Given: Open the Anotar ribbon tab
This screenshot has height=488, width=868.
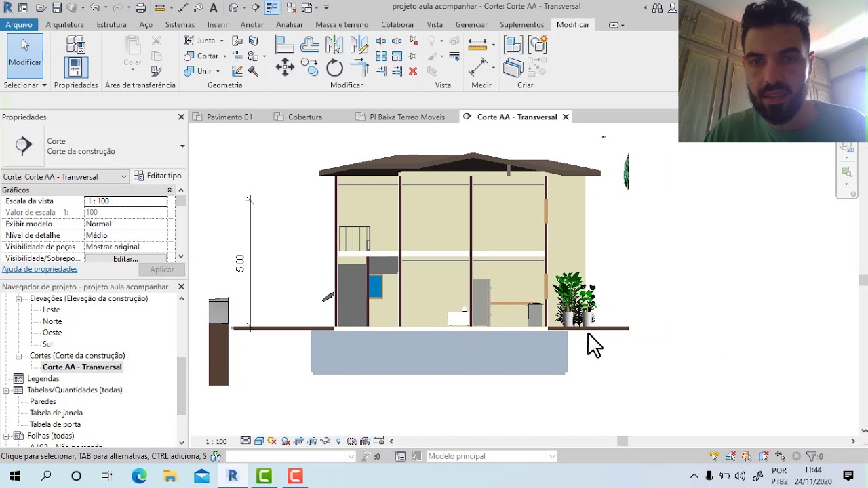Looking at the screenshot, I should pyautogui.click(x=252, y=24).
